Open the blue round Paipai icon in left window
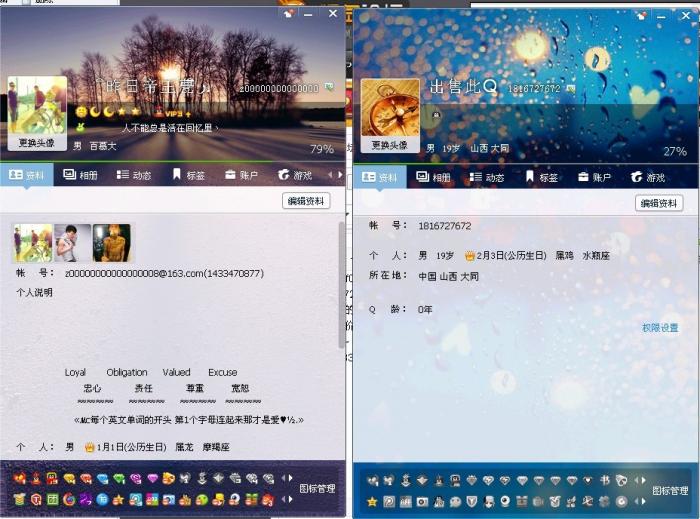 pyautogui.click(x=102, y=499)
